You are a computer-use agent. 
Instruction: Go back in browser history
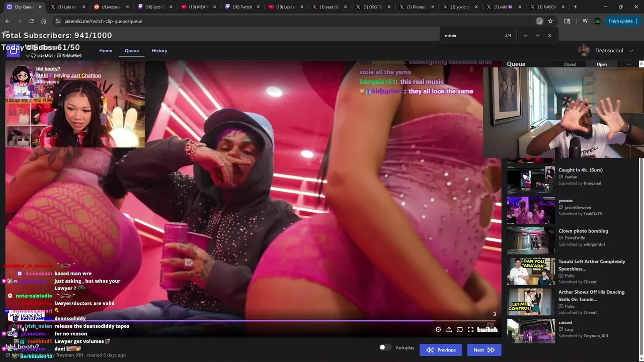coord(7,21)
